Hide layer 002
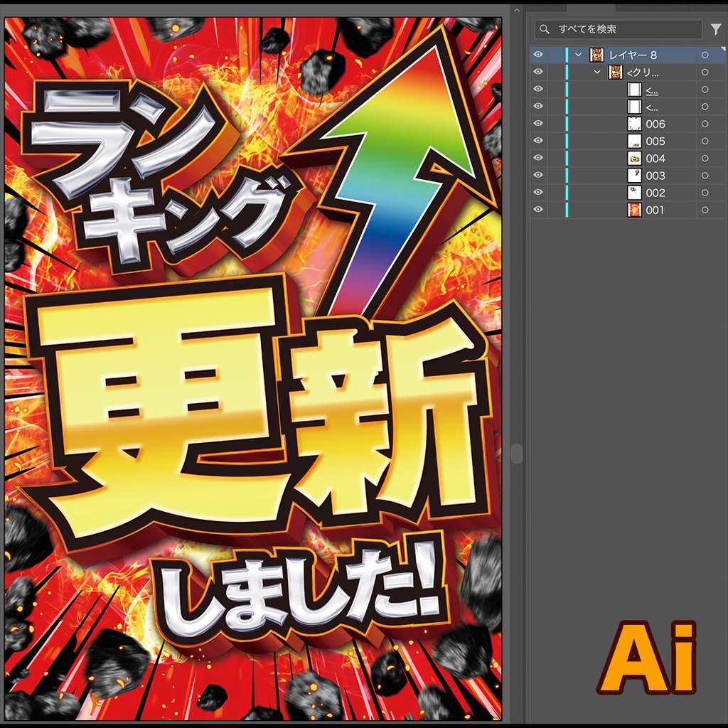Screen dimensions: 728x728 tap(538, 192)
